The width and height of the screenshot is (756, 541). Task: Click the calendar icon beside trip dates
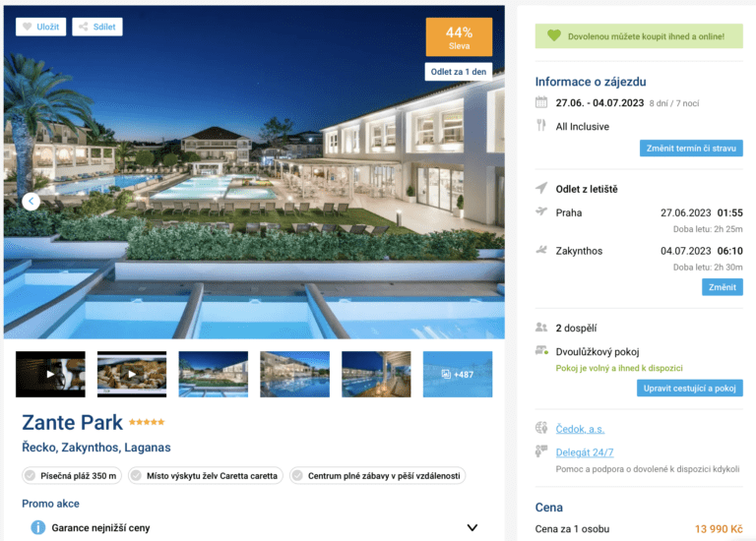point(541,102)
